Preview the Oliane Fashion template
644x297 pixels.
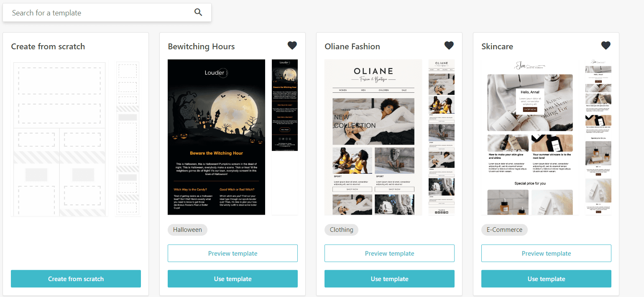point(389,253)
